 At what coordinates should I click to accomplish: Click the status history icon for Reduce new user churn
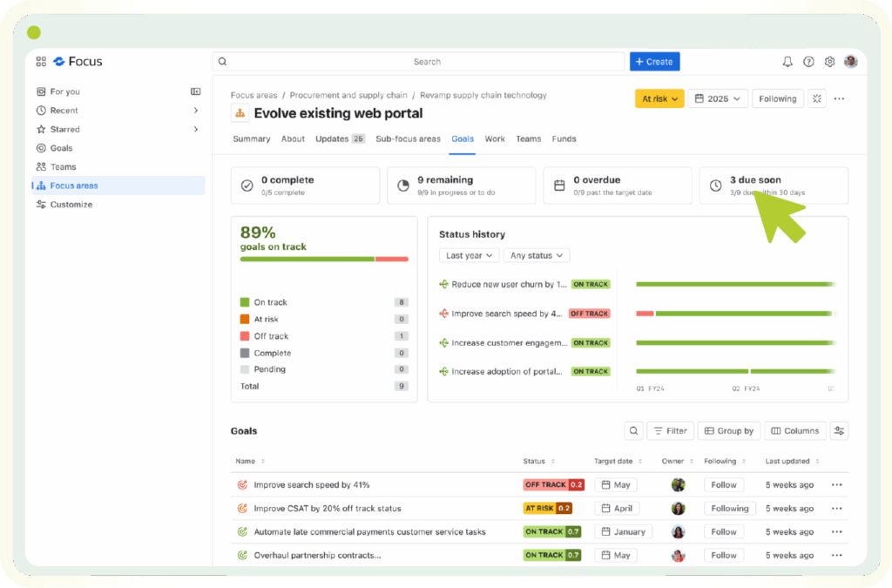click(443, 284)
